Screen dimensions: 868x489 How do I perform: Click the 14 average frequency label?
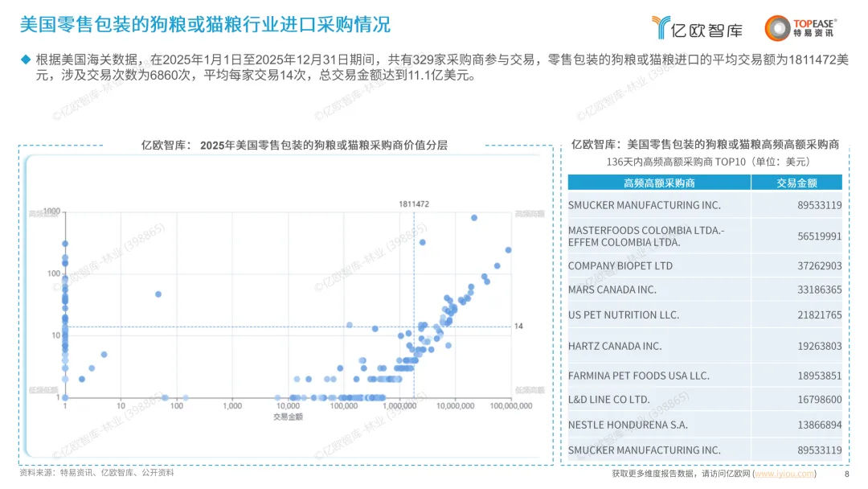518,327
